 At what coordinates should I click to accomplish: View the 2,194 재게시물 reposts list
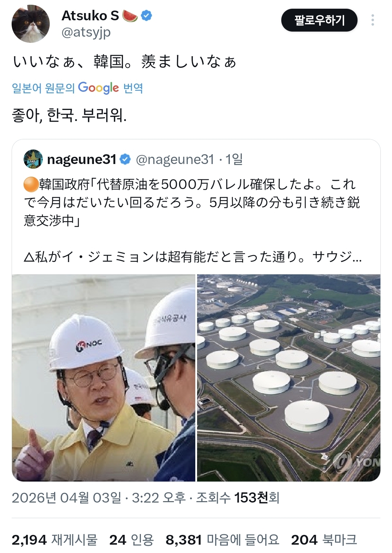pyautogui.click(x=54, y=540)
